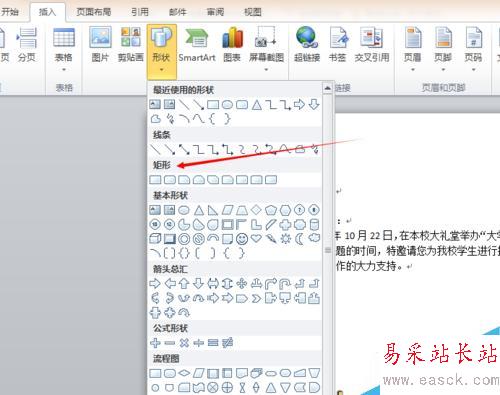Viewport: 500px width, 395px height.
Task: Select rounded rectangle under 矩形
Action: tap(170, 180)
